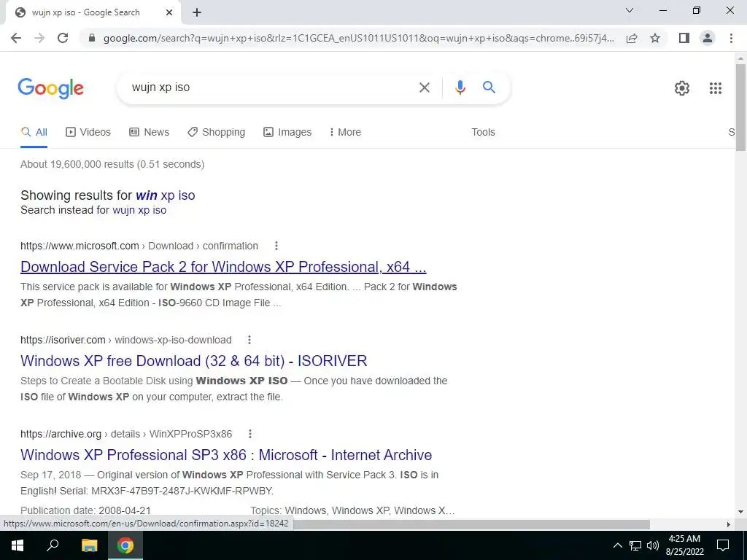This screenshot has height=560, width=747.
Task: Click the address bar URL
Action: (x=358, y=38)
